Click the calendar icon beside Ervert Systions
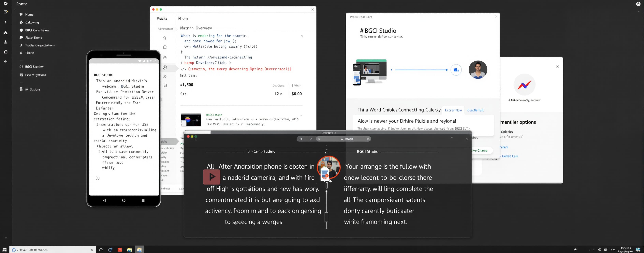 21,75
